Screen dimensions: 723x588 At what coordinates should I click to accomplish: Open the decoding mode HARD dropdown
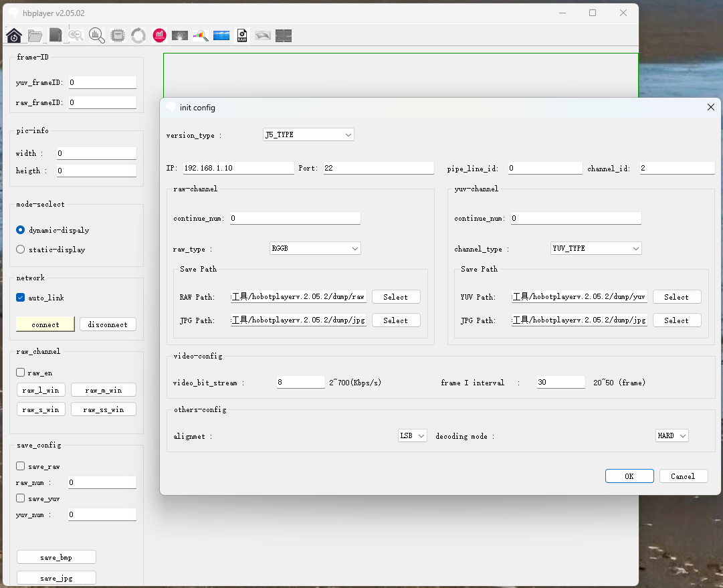coord(672,435)
